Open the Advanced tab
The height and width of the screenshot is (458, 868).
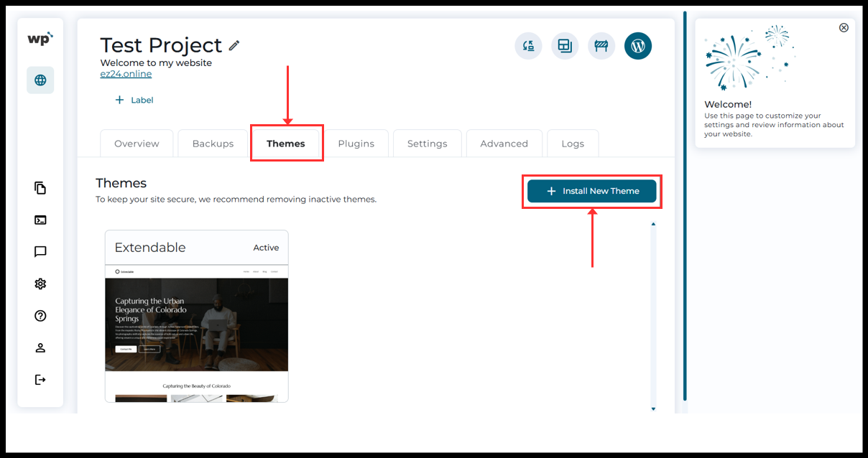click(x=504, y=144)
